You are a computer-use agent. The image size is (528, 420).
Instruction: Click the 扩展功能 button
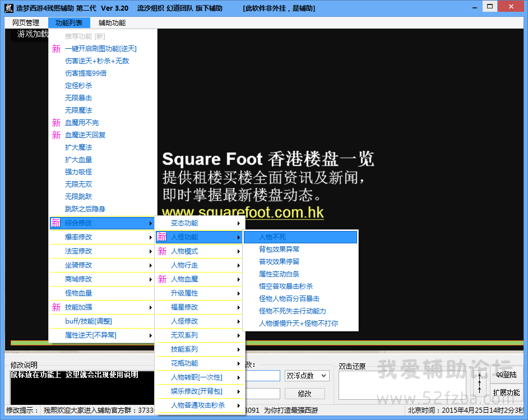pos(506,393)
